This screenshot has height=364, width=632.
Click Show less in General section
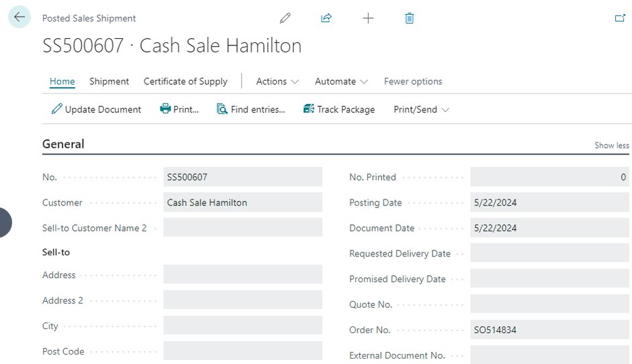611,146
